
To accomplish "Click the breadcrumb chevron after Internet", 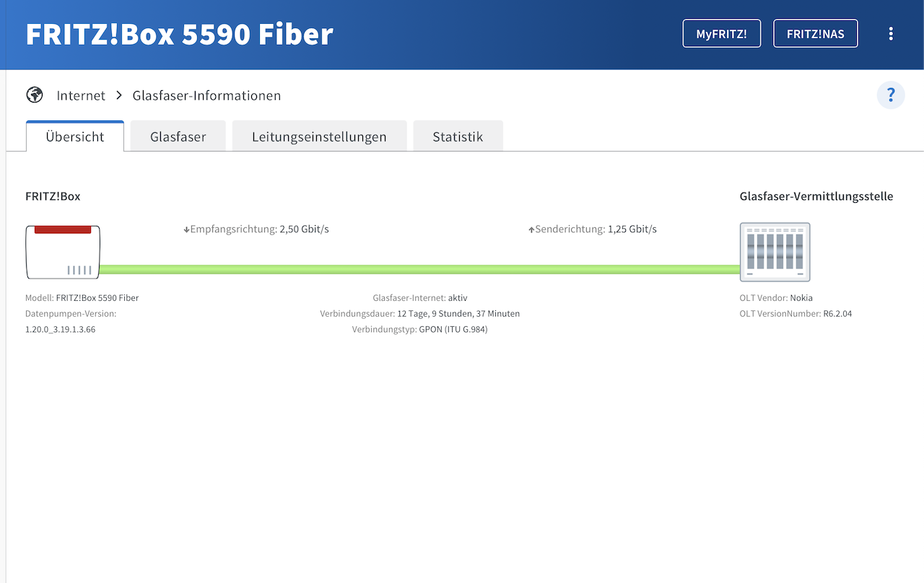I will pyautogui.click(x=119, y=95).
